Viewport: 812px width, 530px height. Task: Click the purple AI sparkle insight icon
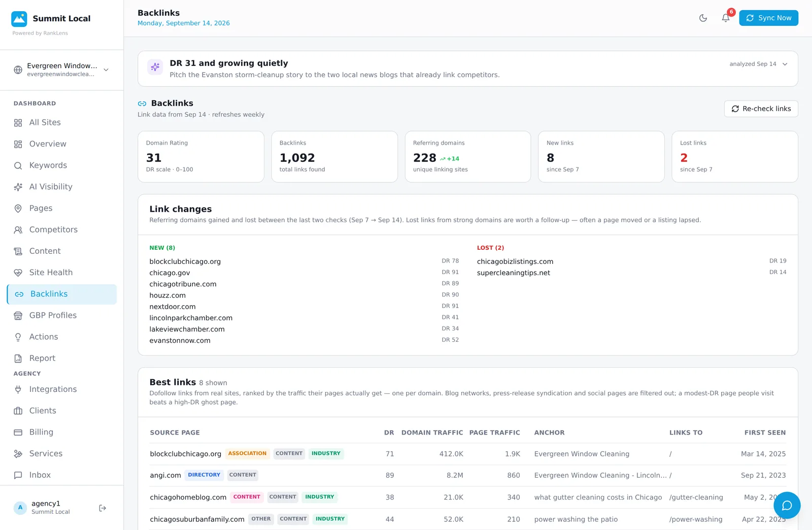point(155,67)
